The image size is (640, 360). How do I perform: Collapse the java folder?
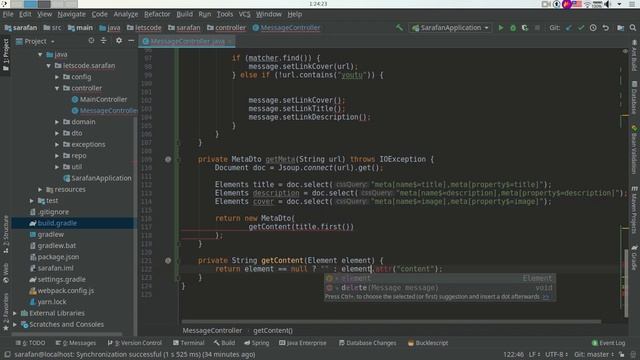(x=40, y=54)
